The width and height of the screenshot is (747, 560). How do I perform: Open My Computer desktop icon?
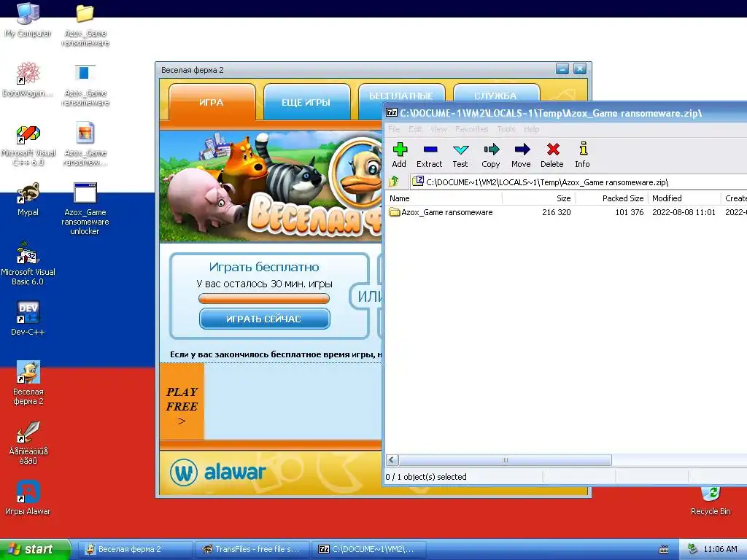[x=28, y=20]
